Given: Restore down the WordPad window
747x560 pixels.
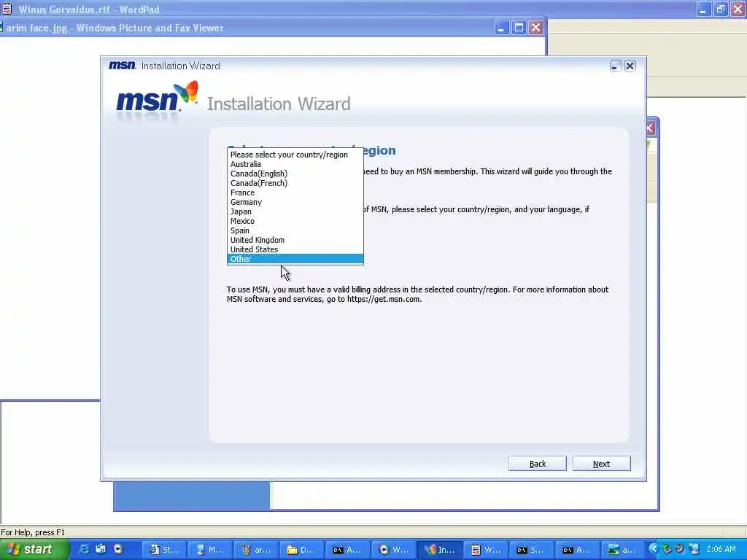Looking at the screenshot, I should (x=720, y=9).
